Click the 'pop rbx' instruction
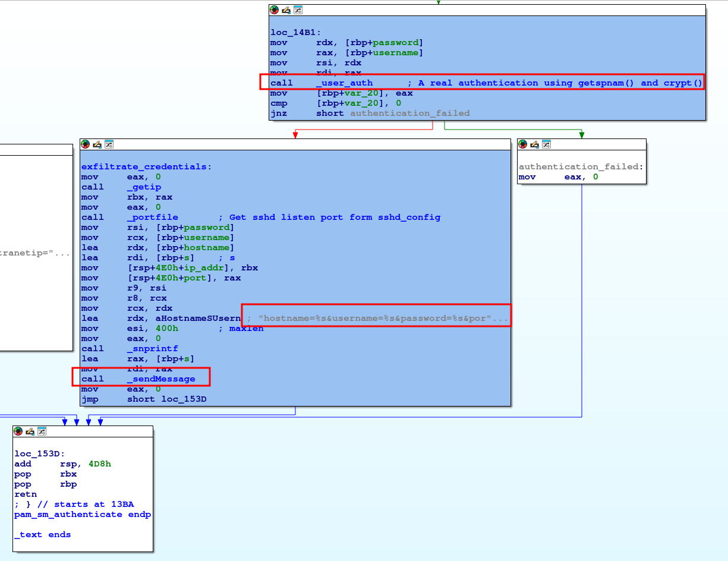Image resolution: width=728 pixels, height=561 pixels. click(x=46, y=474)
